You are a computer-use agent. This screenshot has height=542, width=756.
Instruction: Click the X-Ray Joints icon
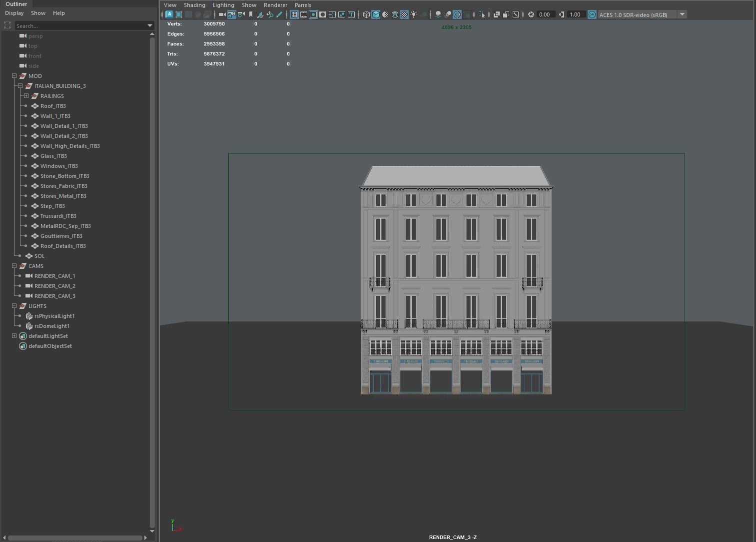pos(515,14)
